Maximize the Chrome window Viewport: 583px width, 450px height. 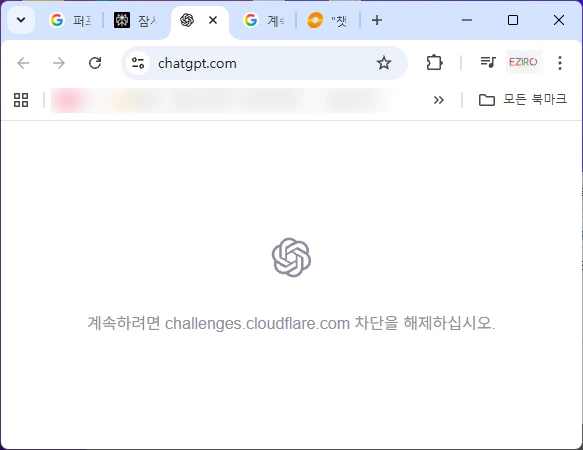tap(513, 20)
